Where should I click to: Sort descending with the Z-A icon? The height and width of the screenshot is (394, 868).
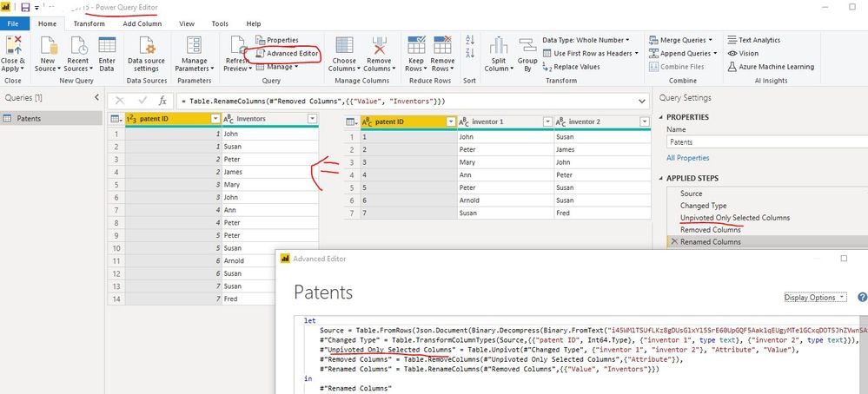pos(470,53)
